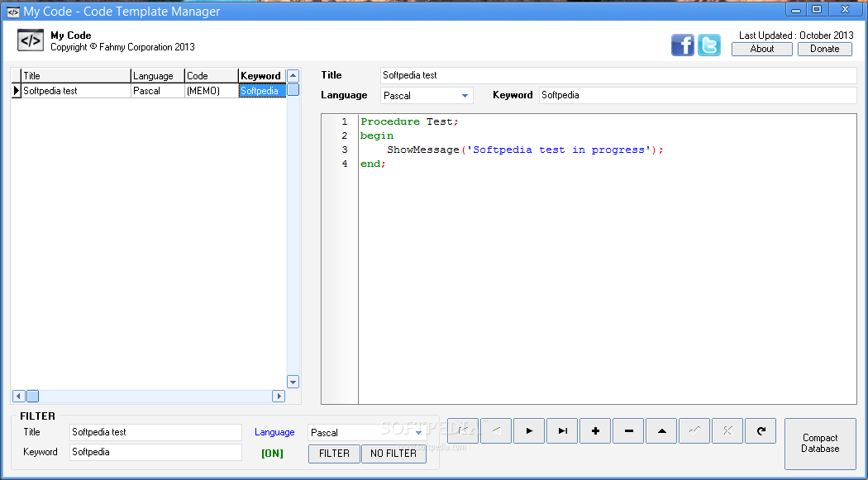The image size is (868, 480).
Task: Go to previous record in navigator
Action: tap(496, 430)
